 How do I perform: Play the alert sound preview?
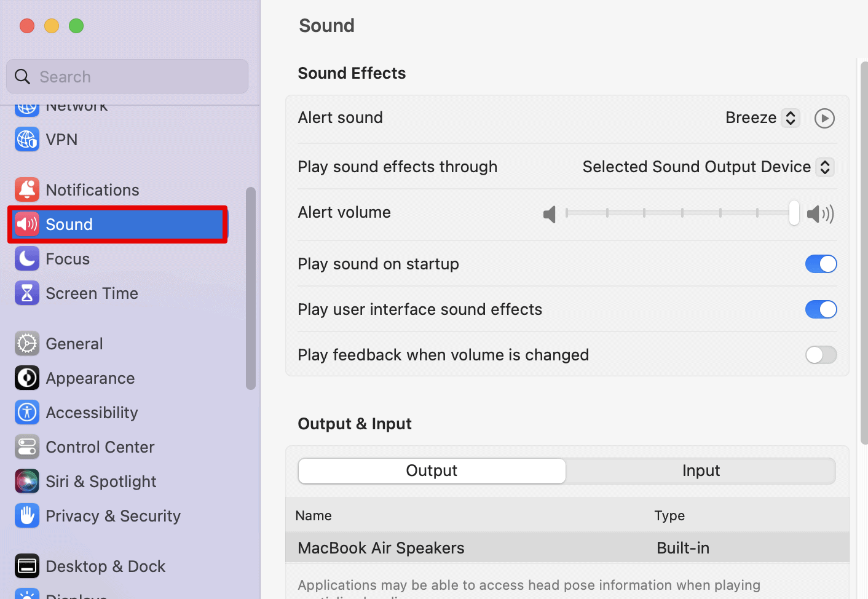pyautogui.click(x=824, y=118)
